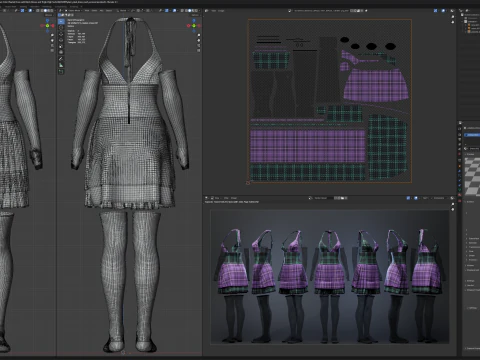Open editor type dropdown in UV image editor
The image size is (480, 360).
[x=207, y=11]
